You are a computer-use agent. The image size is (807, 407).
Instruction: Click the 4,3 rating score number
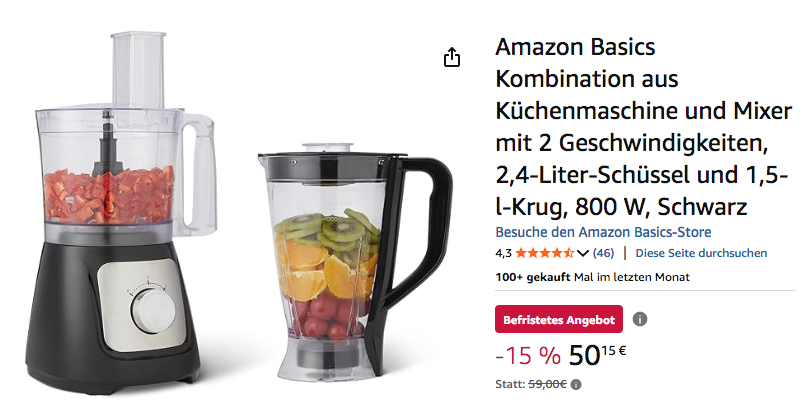pyautogui.click(x=503, y=253)
